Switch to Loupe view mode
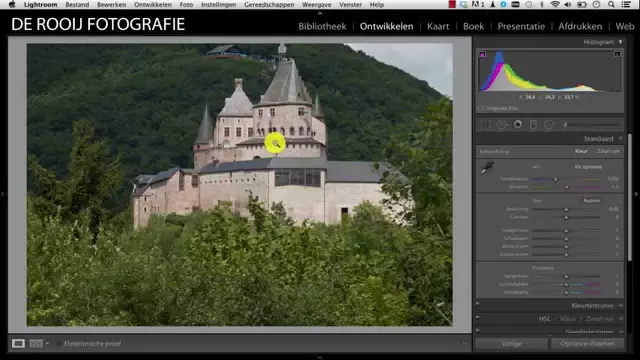 coord(18,344)
